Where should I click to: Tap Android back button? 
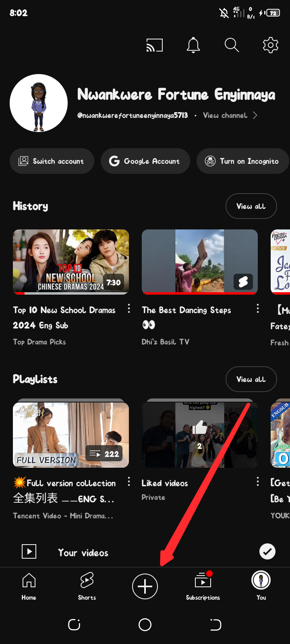coord(216,625)
